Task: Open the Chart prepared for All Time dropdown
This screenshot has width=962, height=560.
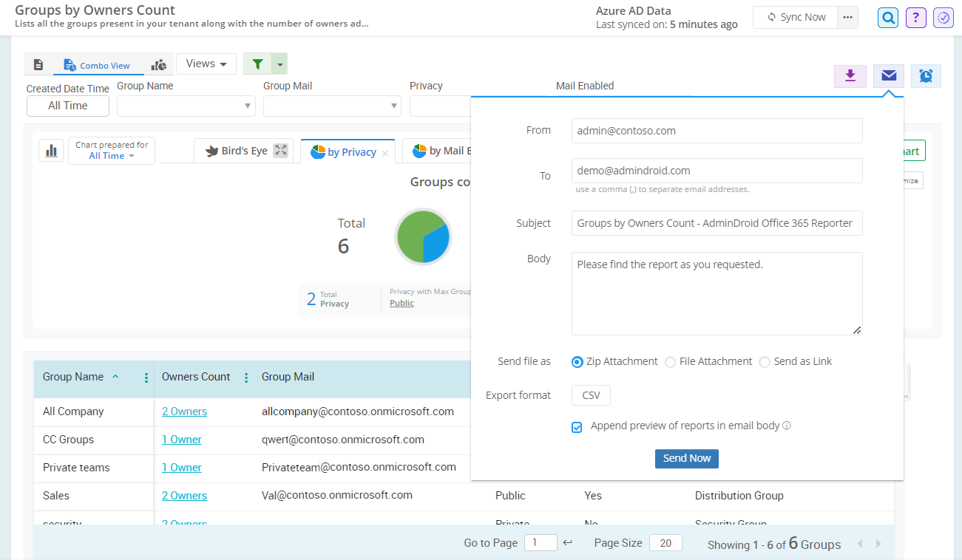Action: (112, 151)
